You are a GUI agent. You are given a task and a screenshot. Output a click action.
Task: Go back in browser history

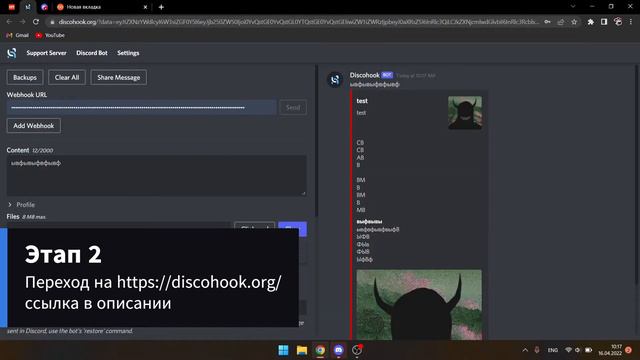[9, 22]
